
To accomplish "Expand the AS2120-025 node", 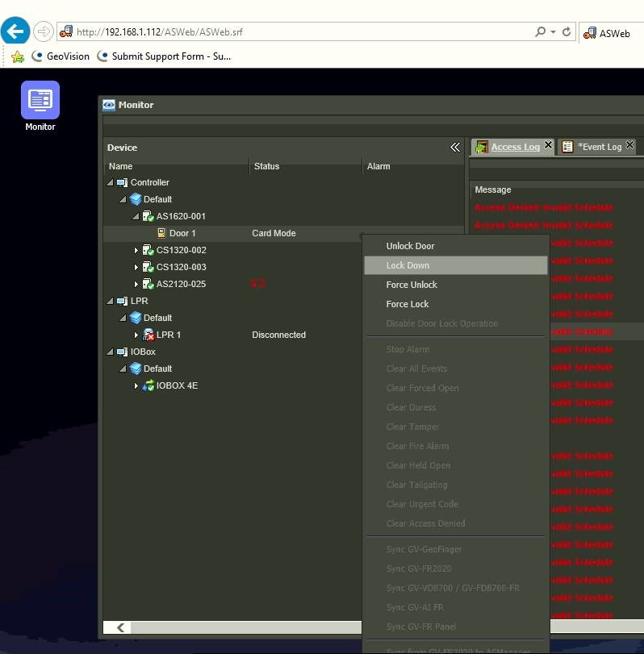I will click(x=136, y=284).
